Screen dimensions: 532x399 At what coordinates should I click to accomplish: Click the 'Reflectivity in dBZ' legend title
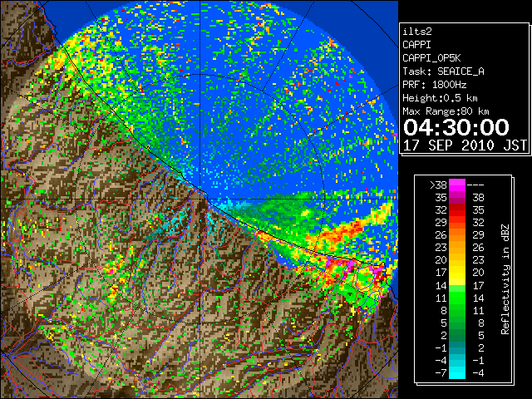(505, 279)
